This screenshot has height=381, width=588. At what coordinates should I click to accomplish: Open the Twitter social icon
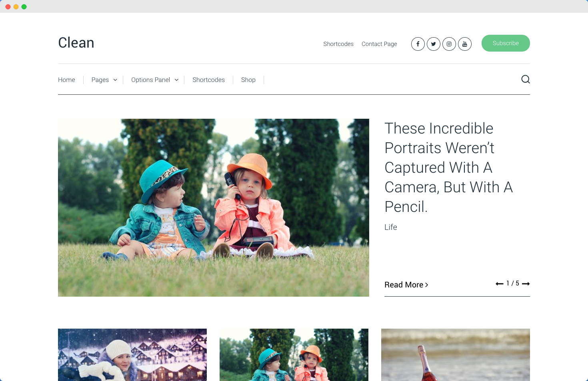[x=433, y=44]
